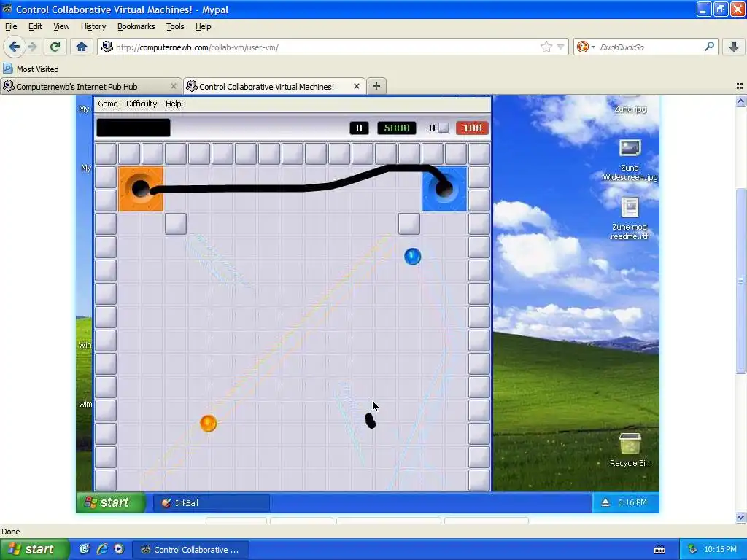The width and height of the screenshot is (747, 560).
Task: Click the eject icon in VM tray
Action: 605,502
